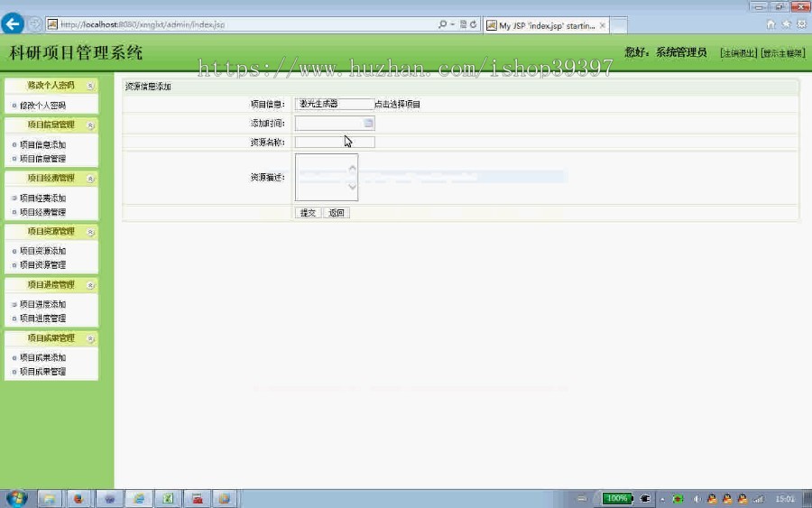Screen dimensions: 812x508
Task: Open the 项目信息管理 submenu item
Action: [x=42, y=159]
